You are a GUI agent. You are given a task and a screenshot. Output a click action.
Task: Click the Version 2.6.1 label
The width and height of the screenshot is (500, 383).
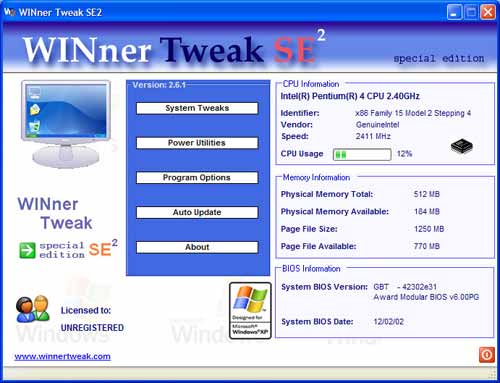[159, 85]
